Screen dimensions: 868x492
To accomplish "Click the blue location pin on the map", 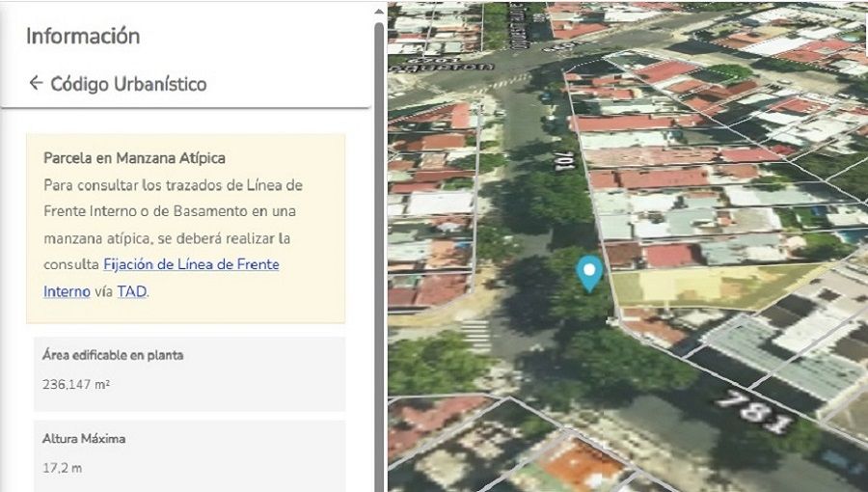I will point(588,272).
